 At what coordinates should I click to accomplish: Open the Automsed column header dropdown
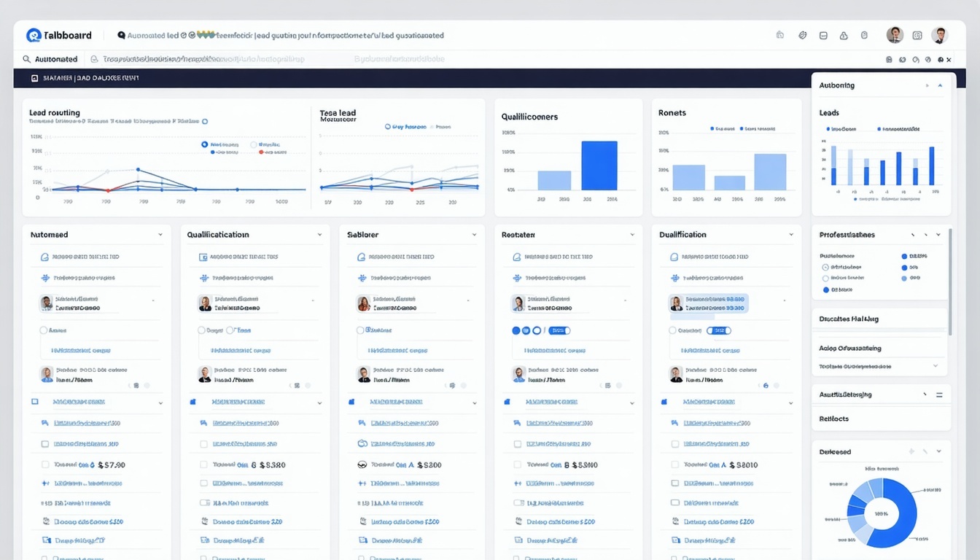point(162,234)
